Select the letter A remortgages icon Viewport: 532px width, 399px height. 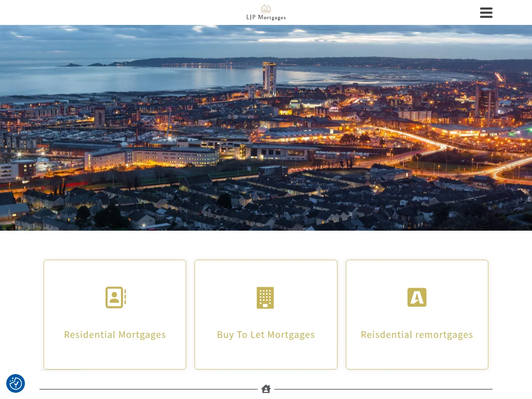click(x=417, y=297)
